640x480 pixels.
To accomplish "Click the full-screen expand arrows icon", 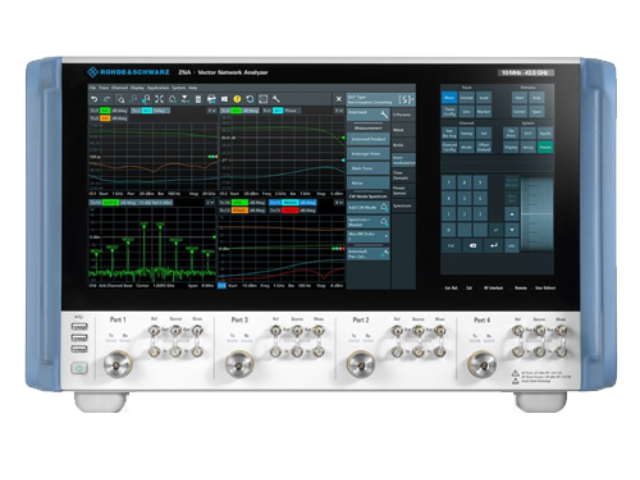I will tap(159, 99).
